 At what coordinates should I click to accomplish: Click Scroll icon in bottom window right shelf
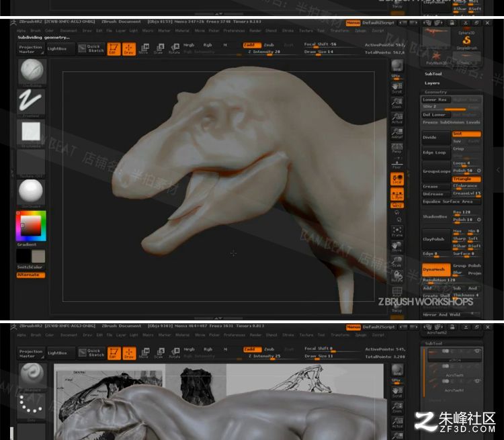click(x=397, y=392)
